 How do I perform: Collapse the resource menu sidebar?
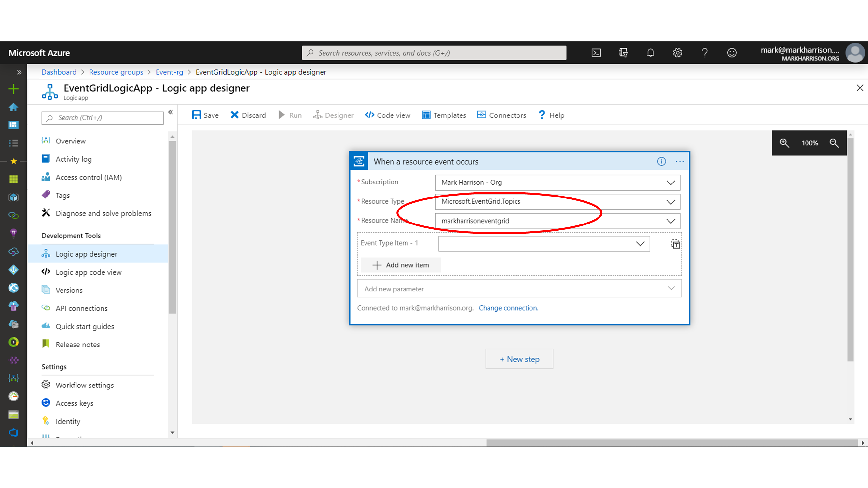(171, 112)
